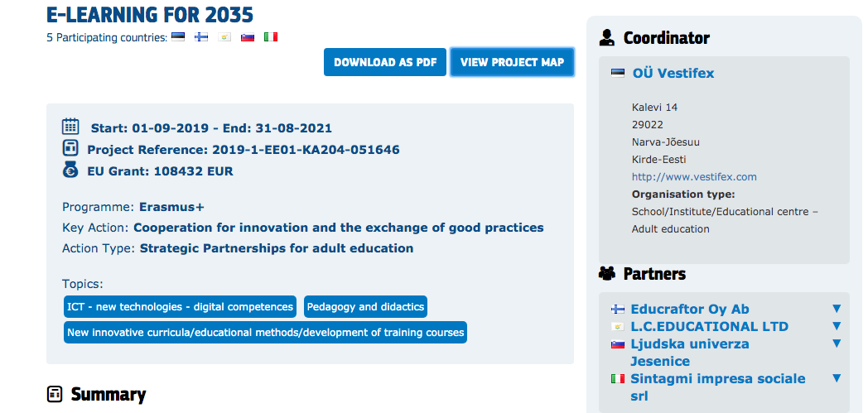The image size is (868, 413).
Task: Select the Pedagogy and didactics topic tag
Action: 365,307
